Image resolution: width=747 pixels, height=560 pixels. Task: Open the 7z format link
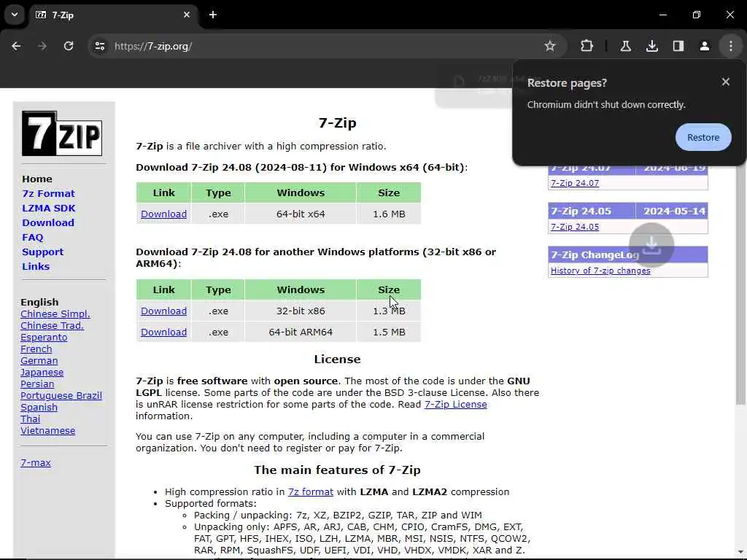coord(311,492)
